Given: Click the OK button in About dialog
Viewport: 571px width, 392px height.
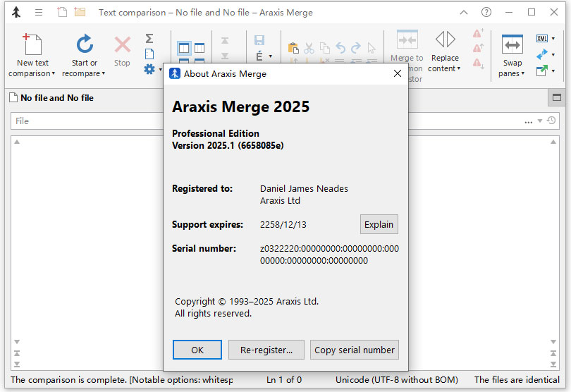Looking at the screenshot, I should point(197,350).
